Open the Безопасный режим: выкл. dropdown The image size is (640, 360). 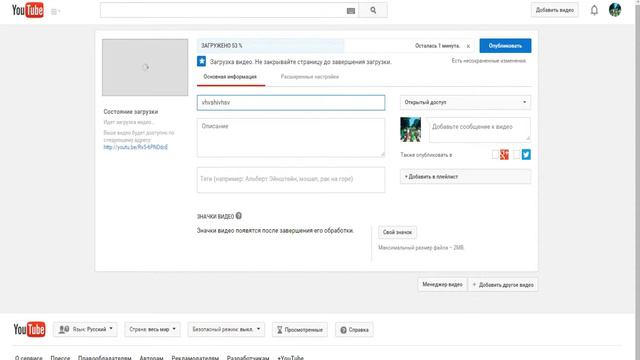point(226,329)
